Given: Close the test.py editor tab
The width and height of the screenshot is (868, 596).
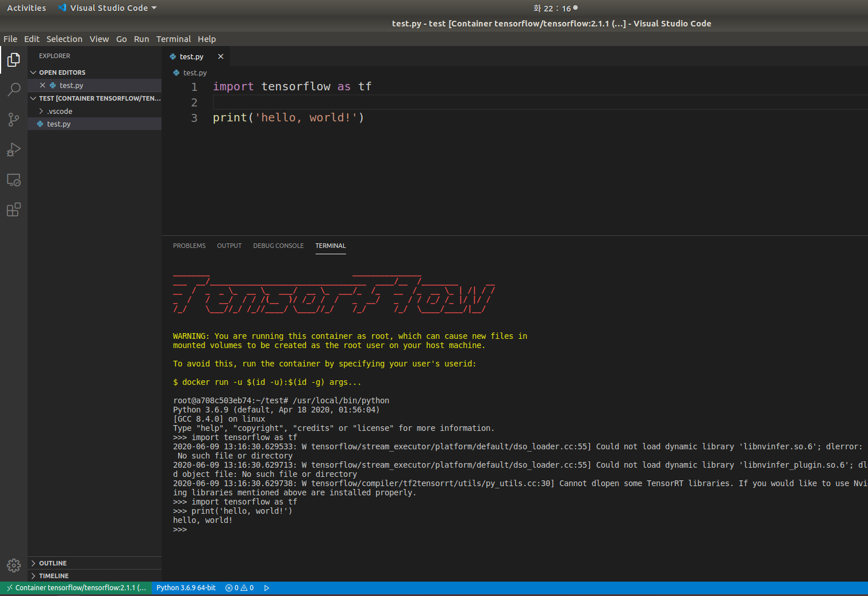Looking at the screenshot, I should (221, 56).
